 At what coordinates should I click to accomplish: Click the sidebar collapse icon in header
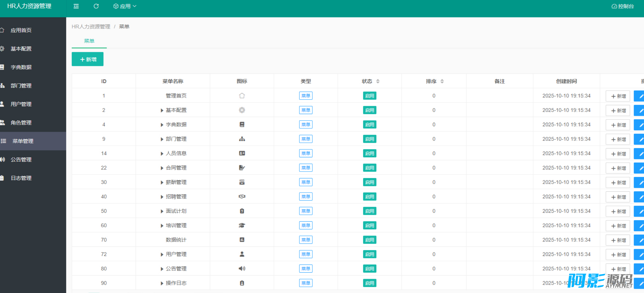coord(76,6)
